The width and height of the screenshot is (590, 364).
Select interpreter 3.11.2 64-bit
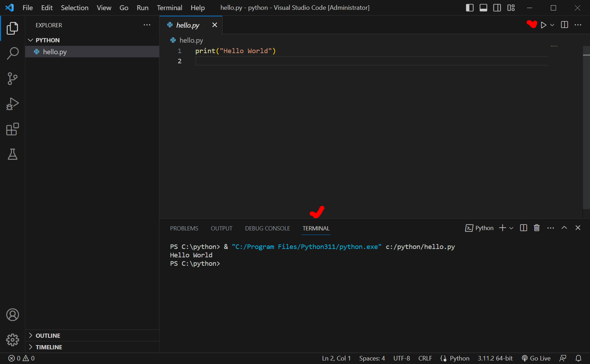pos(495,358)
